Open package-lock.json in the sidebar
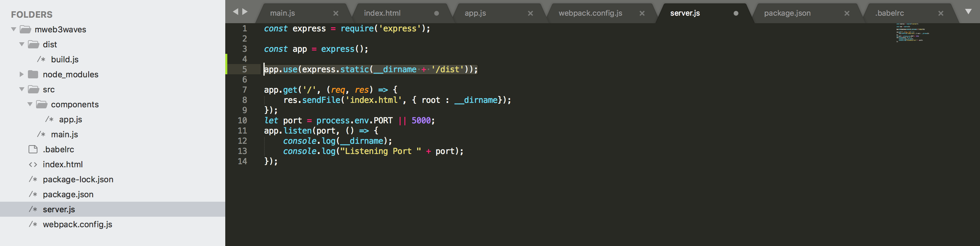This screenshot has height=246, width=980. click(x=78, y=179)
